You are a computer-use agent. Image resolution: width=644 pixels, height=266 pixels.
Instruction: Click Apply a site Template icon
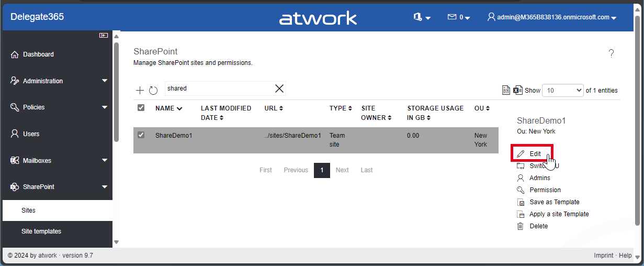click(520, 214)
